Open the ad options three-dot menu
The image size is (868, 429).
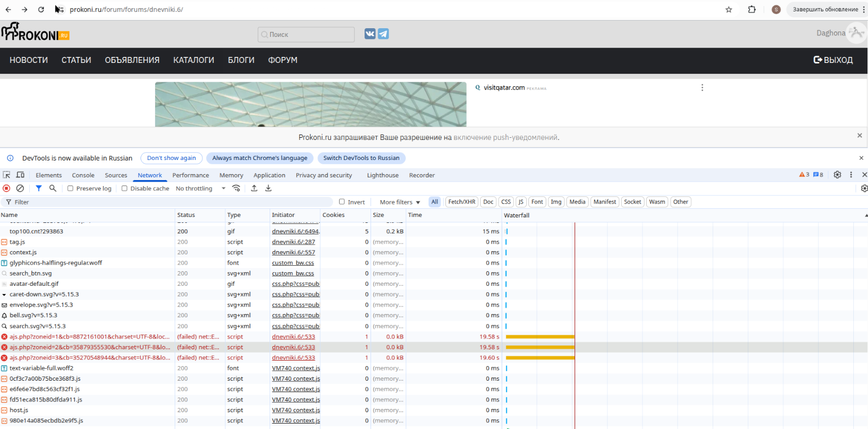coord(702,88)
